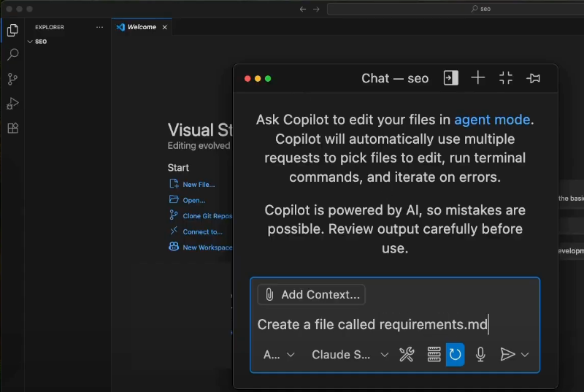
Task: Open send options chevron next to send
Action: [x=525, y=355]
